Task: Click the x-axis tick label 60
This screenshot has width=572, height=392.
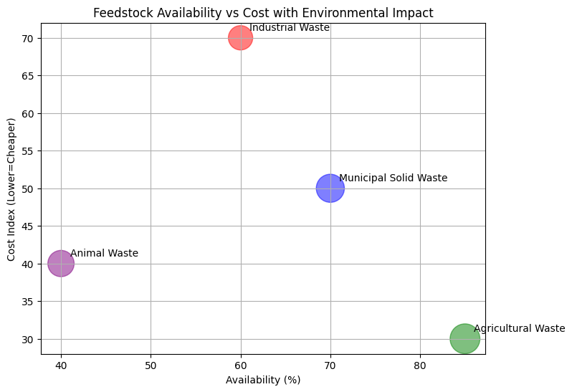Action: (241, 365)
